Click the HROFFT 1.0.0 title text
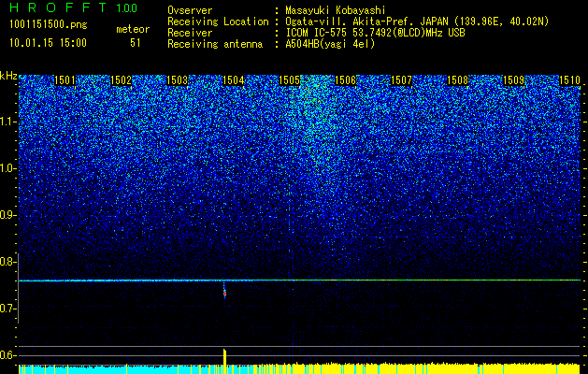Viewport: 588px width, 374px height. (74, 8)
